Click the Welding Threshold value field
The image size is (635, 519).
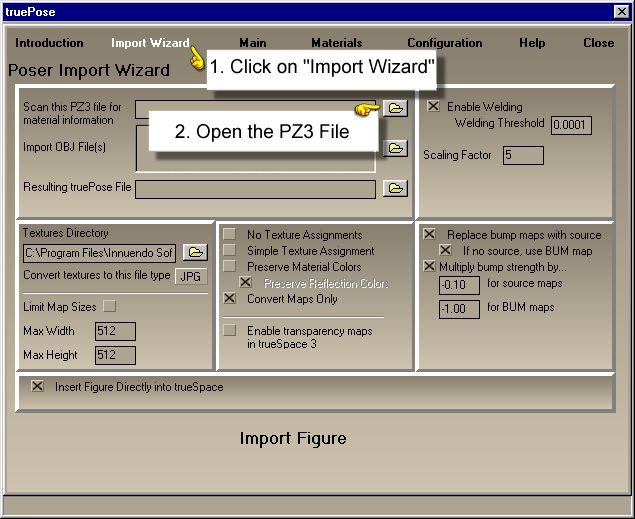[571, 125]
